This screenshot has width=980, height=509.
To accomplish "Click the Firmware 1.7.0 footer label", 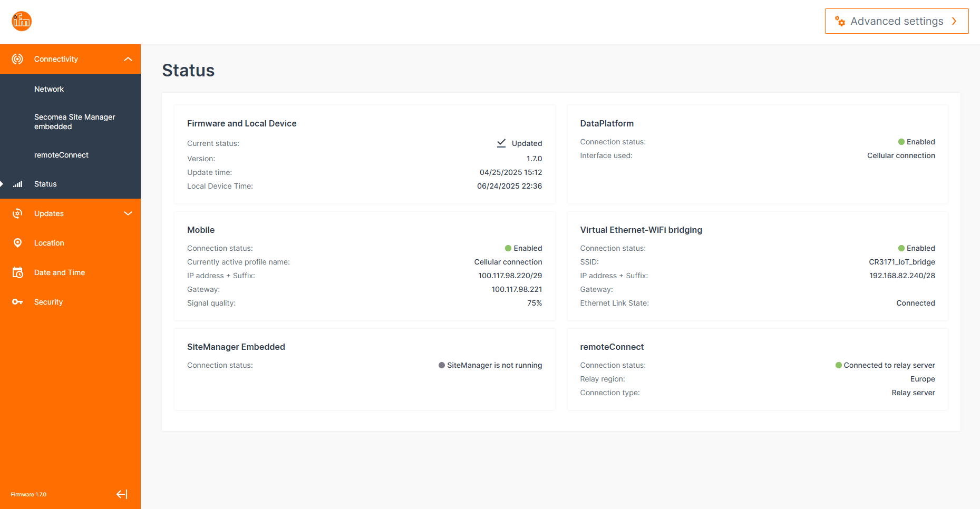I will [x=28, y=494].
